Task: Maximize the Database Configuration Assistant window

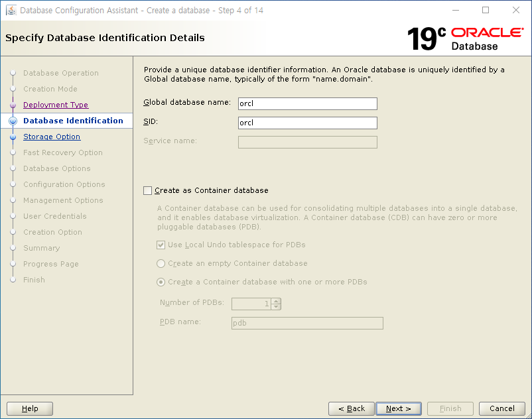Action: point(486,11)
